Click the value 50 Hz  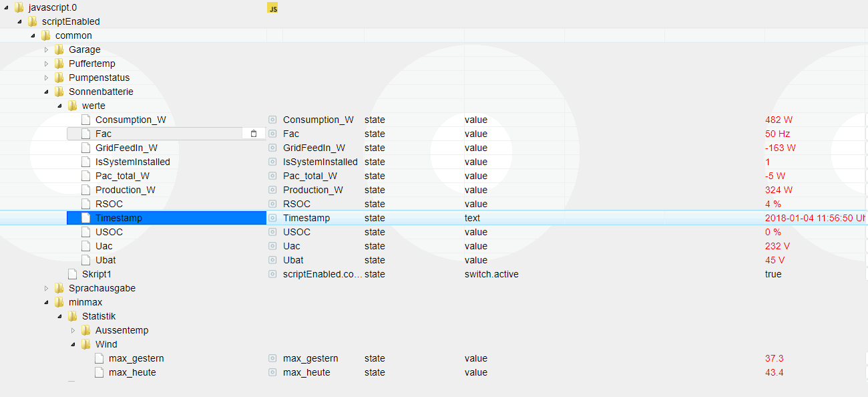pyautogui.click(x=777, y=134)
